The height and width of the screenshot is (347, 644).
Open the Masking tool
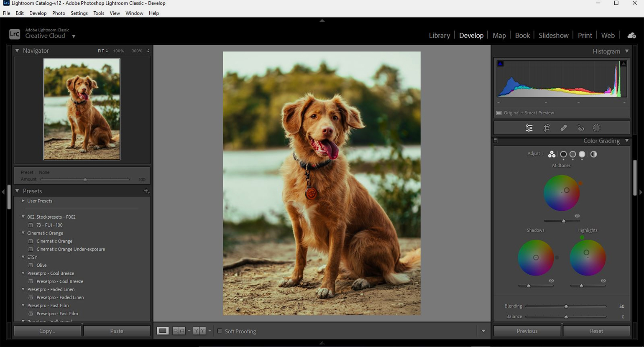point(597,128)
